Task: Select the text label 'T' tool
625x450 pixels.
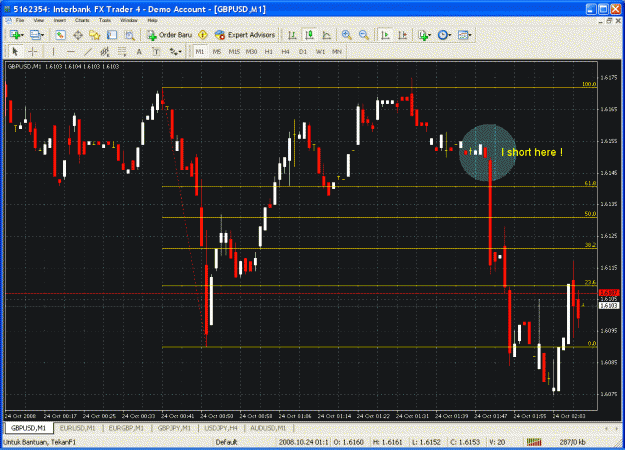Action: coord(156,51)
